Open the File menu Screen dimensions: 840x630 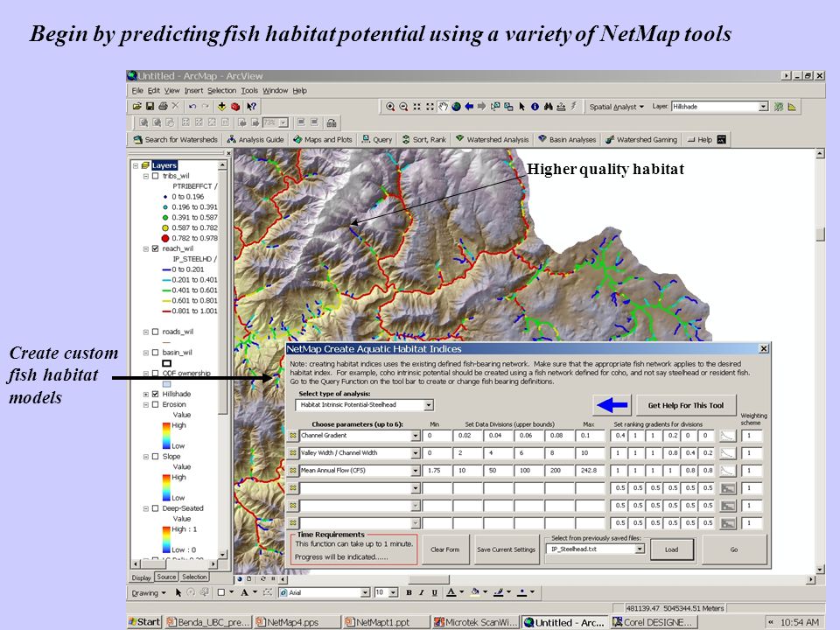[x=137, y=90]
